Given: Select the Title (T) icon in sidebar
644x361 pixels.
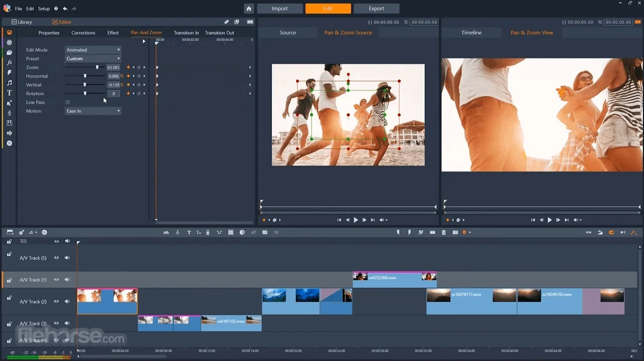Looking at the screenshot, I should (9, 93).
